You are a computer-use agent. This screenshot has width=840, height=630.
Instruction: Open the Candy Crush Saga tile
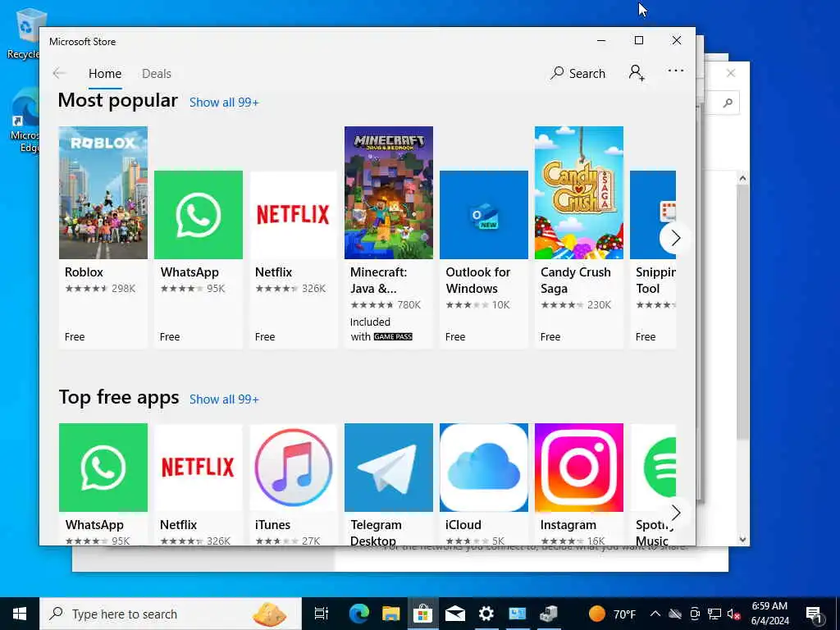(578, 237)
